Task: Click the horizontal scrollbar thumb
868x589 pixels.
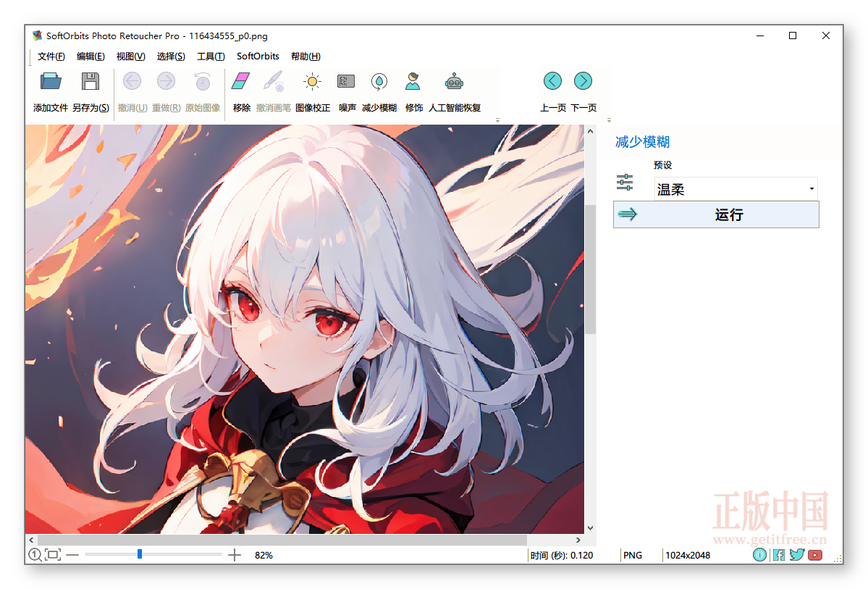Action: (x=282, y=540)
